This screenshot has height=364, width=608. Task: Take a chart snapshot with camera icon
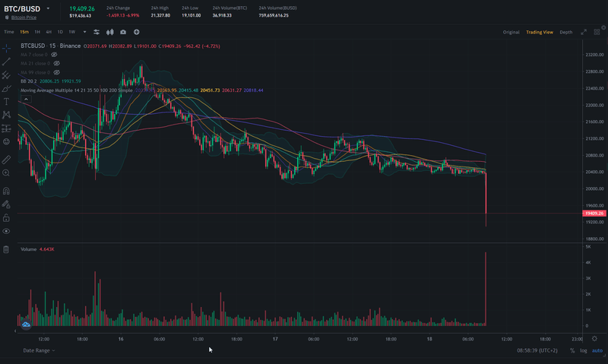pos(123,32)
